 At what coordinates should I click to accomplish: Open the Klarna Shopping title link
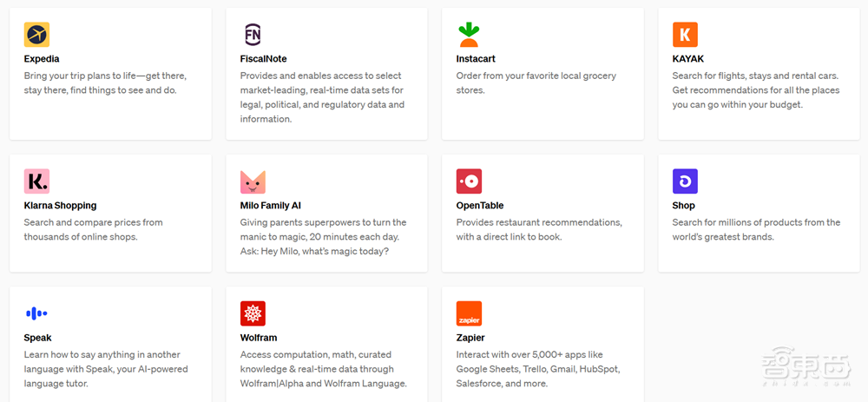point(60,206)
